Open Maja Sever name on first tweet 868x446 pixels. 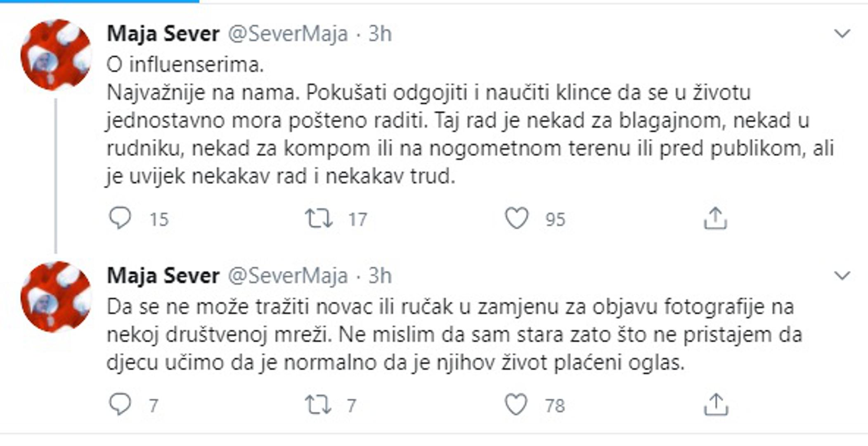point(163,33)
